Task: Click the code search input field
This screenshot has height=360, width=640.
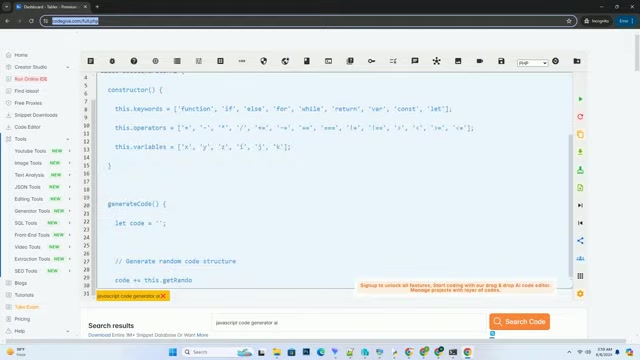Action: click(348, 322)
